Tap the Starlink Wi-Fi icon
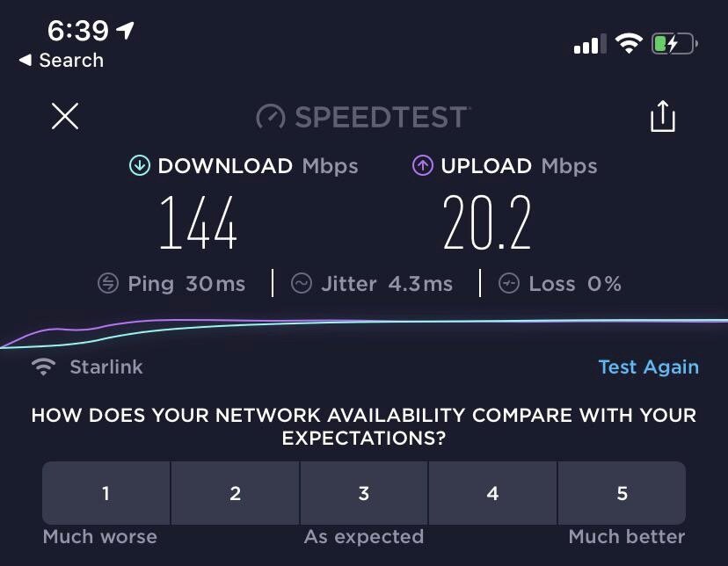 [x=43, y=366]
